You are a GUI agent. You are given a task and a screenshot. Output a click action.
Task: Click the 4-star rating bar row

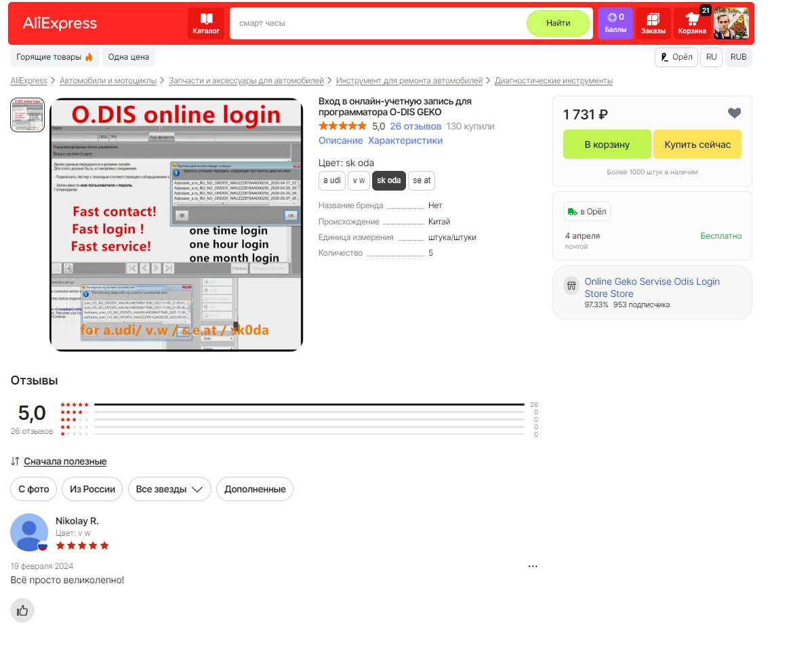click(x=299, y=412)
